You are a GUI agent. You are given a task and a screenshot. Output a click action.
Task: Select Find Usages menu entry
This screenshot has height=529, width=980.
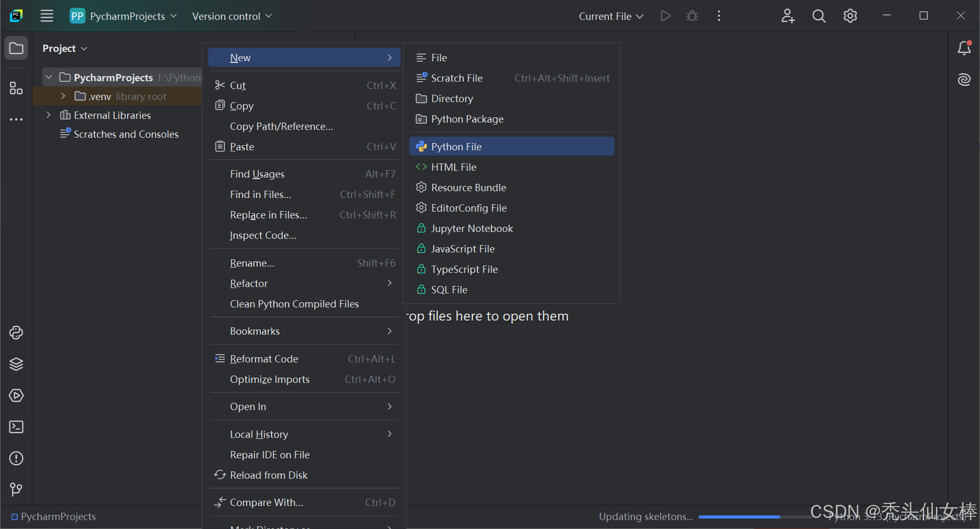coord(304,174)
